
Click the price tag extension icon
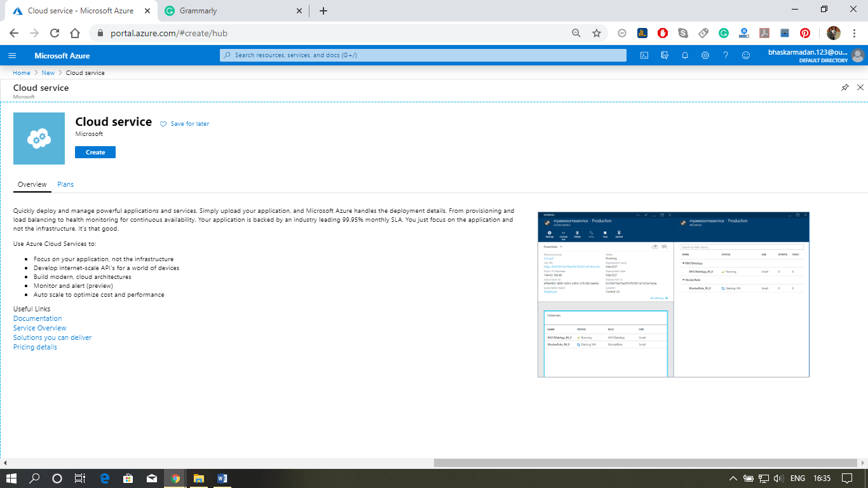coord(703,33)
